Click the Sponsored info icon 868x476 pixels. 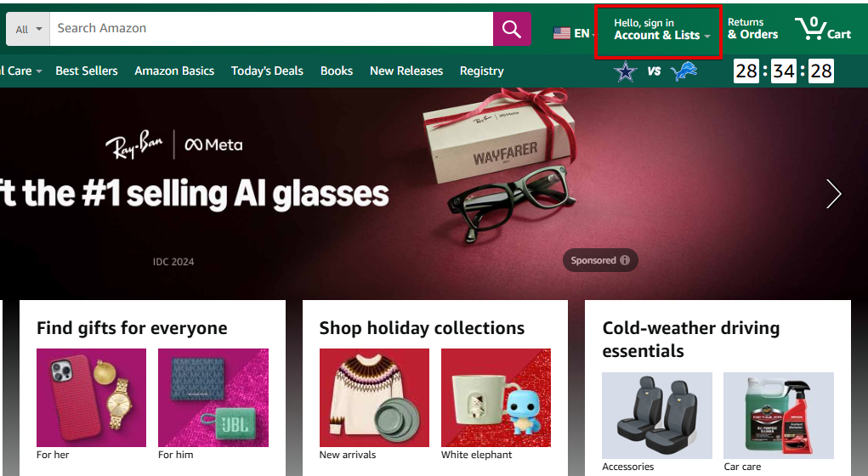click(x=624, y=260)
